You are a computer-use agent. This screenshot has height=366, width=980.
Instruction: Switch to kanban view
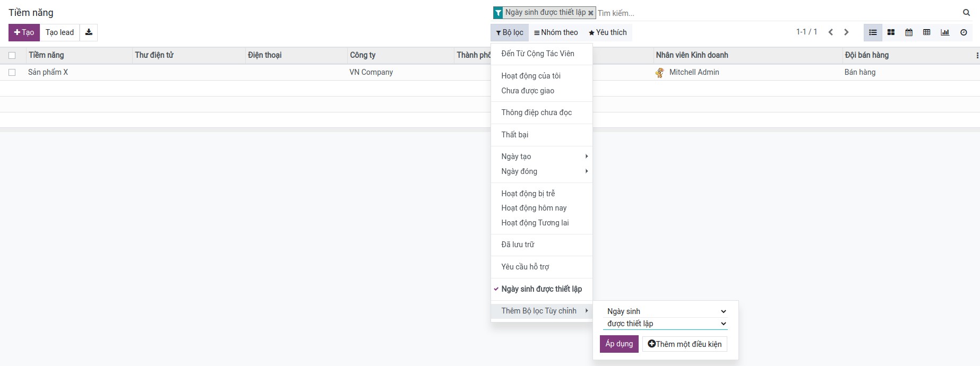click(891, 32)
